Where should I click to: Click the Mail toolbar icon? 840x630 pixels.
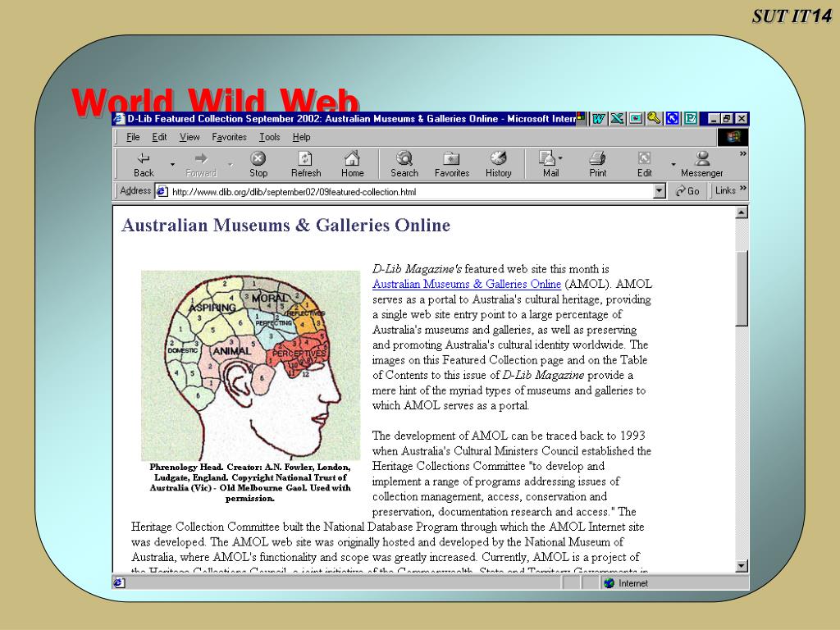547,158
